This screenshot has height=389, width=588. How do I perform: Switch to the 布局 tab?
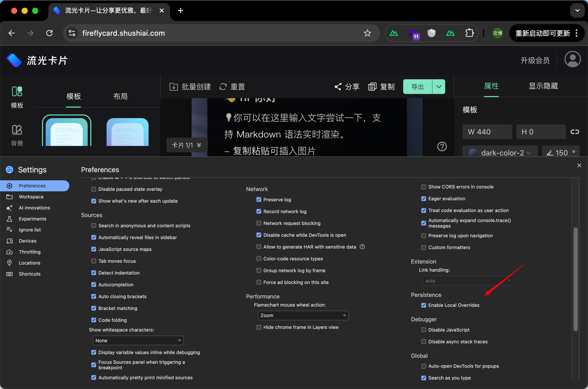(120, 96)
